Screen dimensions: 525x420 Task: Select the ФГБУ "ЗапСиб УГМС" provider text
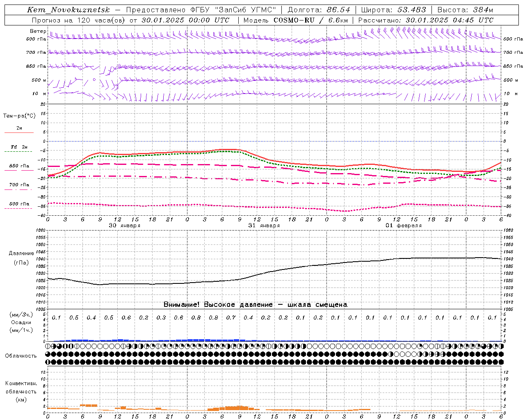[233, 10]
